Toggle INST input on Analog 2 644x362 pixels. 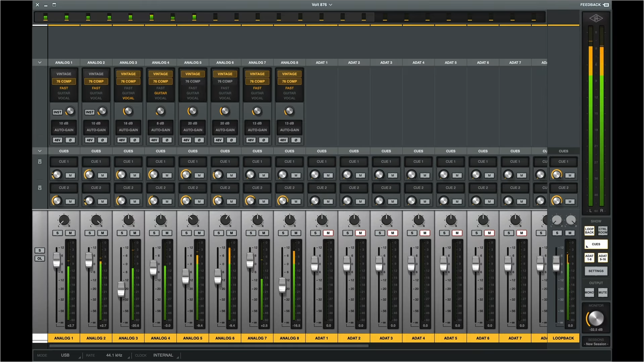click(x=90, y=112)
